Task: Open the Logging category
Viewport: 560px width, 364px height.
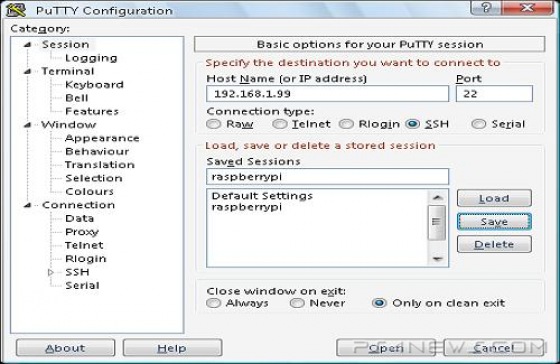Action: tap(91, 58)
